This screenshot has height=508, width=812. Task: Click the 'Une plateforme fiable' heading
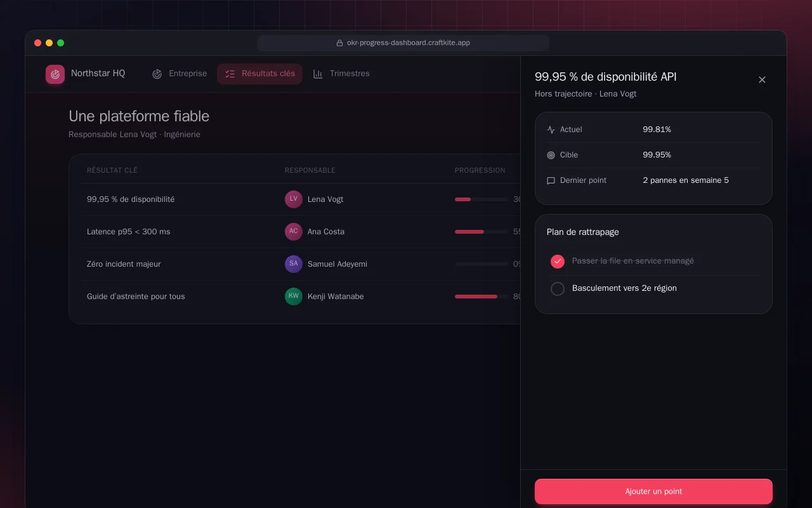coord(139,116)
